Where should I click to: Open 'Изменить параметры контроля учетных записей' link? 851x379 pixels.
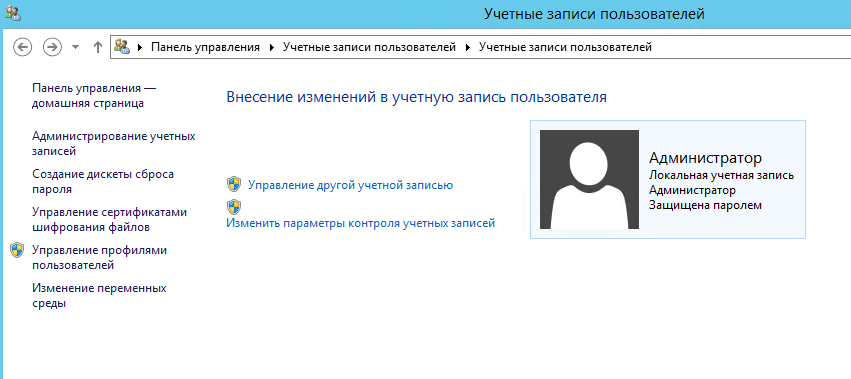pyautogui.click(x=360, y=223)
